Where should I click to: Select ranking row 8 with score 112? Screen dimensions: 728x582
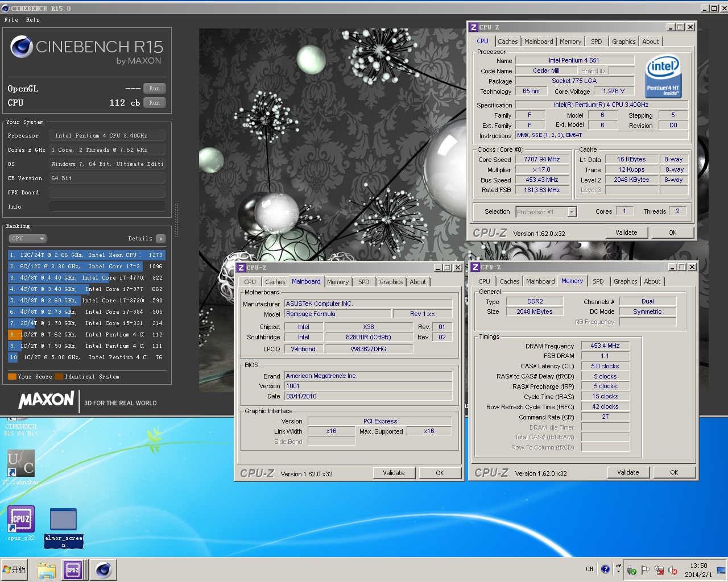pyautogui.click(x=86, y=335)
